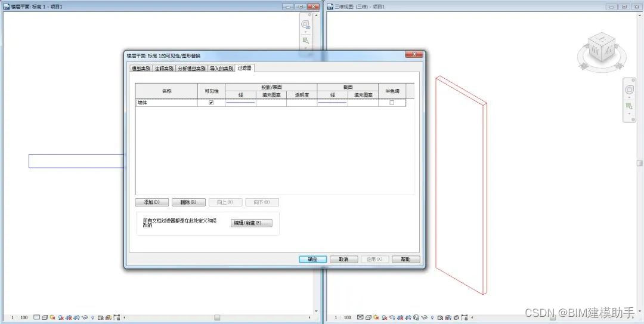Open temporary hide/isolate glasses in 3D view bar
This screenshot has height=324, width=644.
coord(425,317)
